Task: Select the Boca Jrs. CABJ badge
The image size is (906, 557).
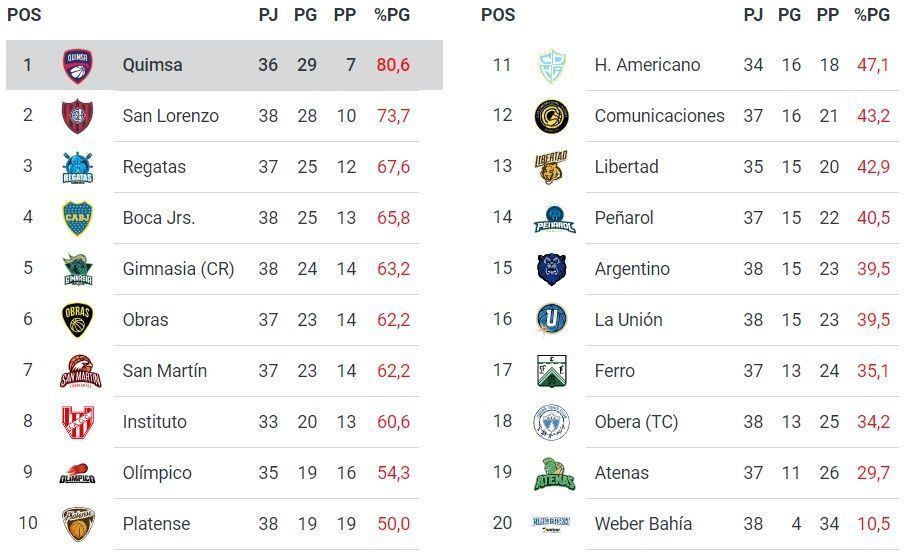Action: pyautogui.click(x=78, y=218)
